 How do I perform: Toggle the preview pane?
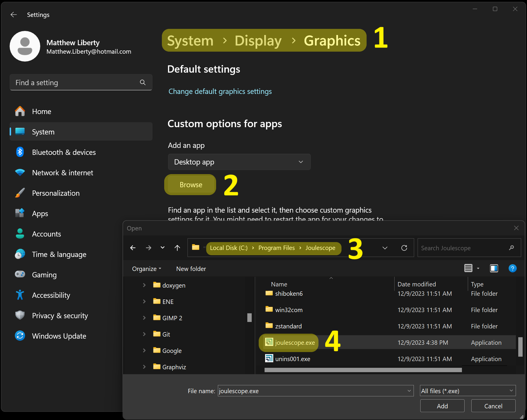tap(494, 268)
